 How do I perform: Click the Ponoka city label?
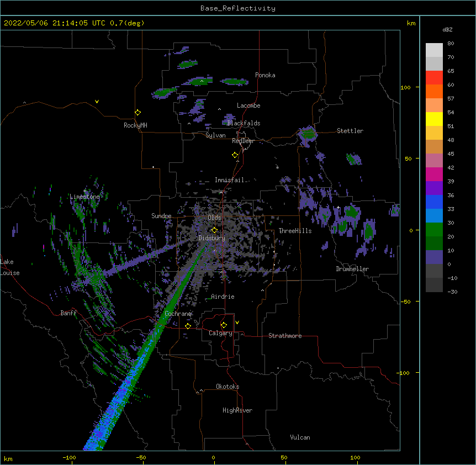pos(265,75)
